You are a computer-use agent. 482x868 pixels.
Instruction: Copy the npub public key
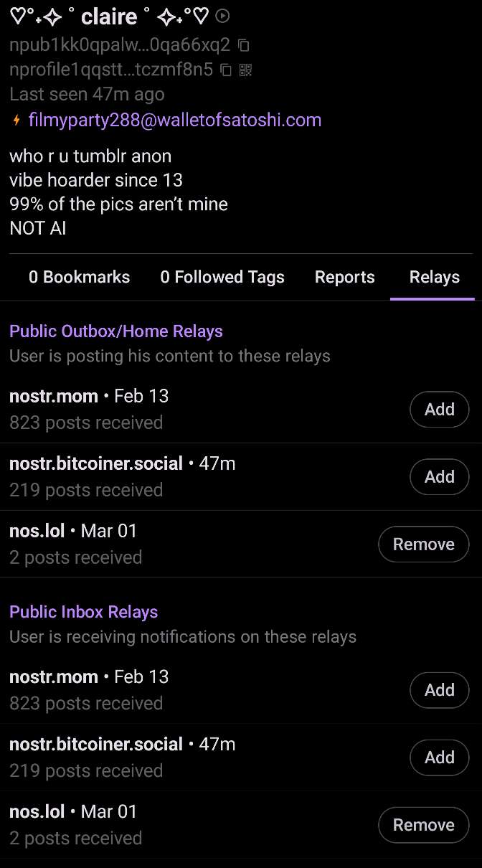pyautogui.click(x=244, y=45)
